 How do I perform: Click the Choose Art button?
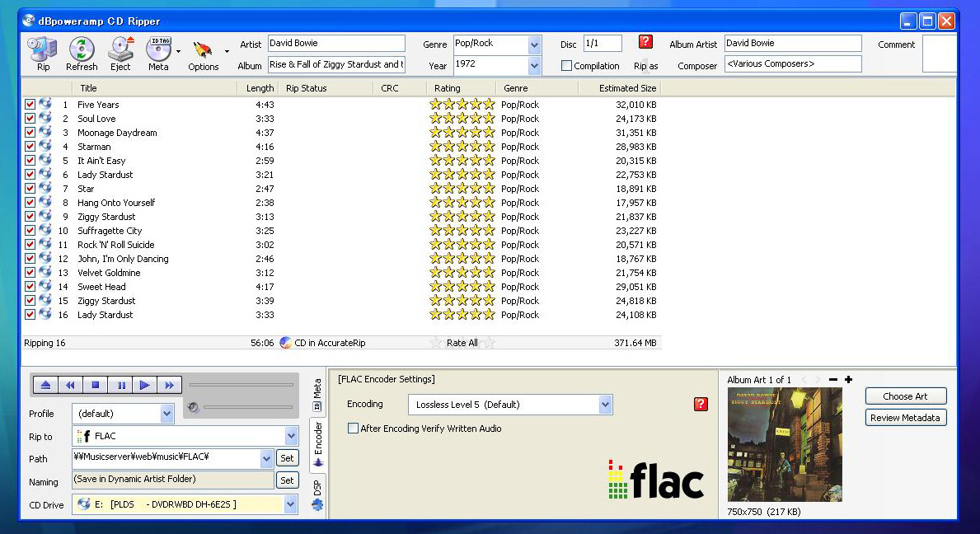tap(905, 396)
